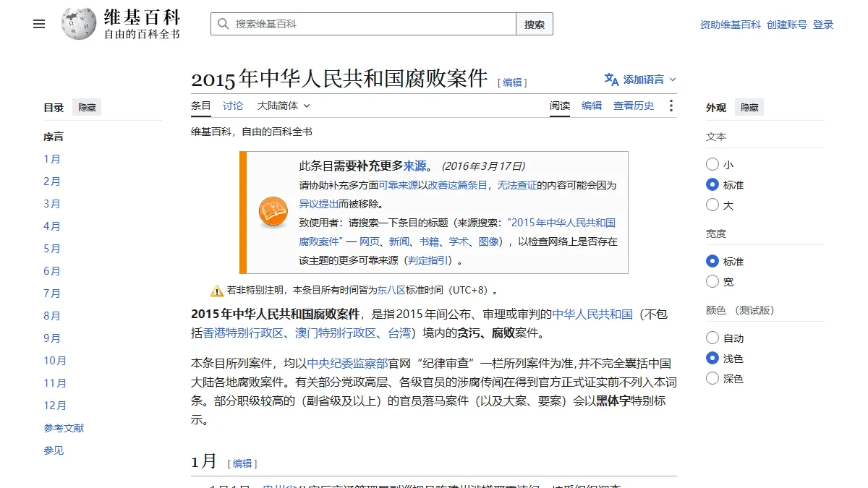
Task: Jump to 5月 in the contents
Action: [x=52, y=249]
